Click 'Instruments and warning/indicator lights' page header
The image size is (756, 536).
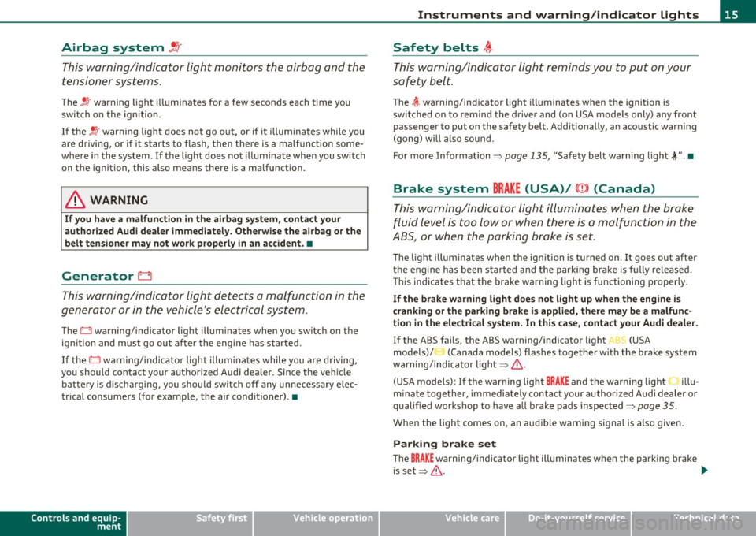click(x=558, y=15)
